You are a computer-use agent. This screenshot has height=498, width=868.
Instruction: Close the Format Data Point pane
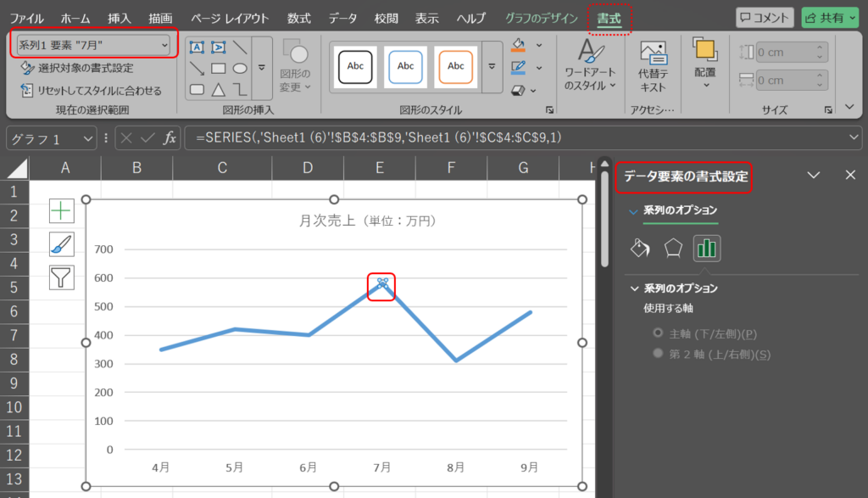(850, 175)
